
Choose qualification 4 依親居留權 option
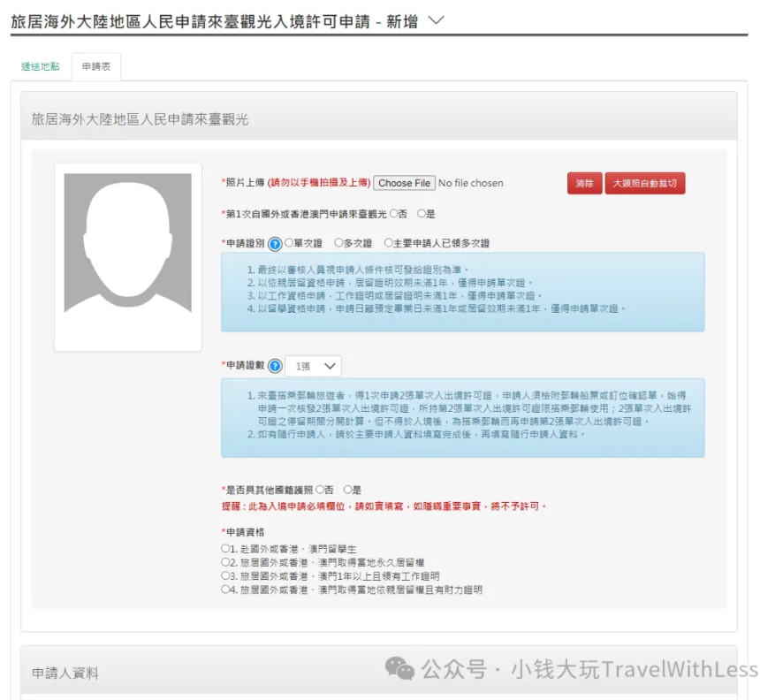[225, 590]
